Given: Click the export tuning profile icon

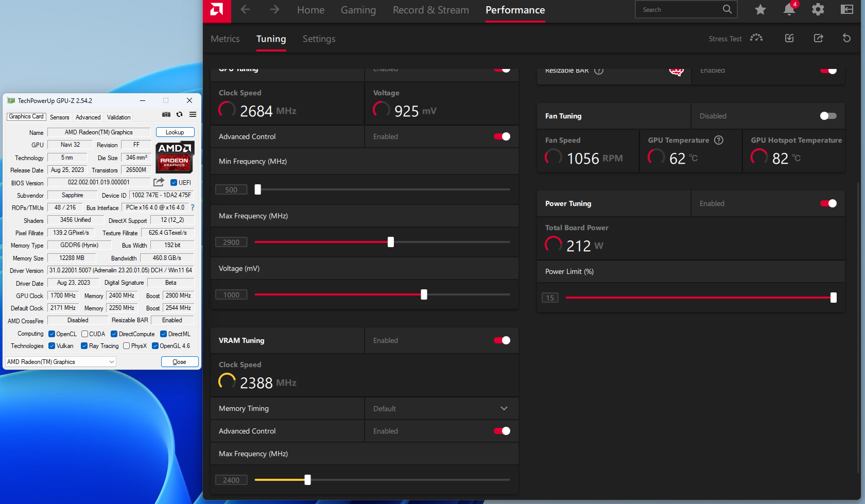Looking at the screenshot, I should coord(818,38).
